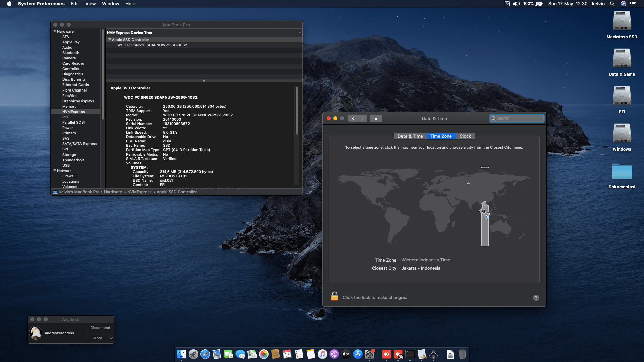Focus the Search field in Date & Time
The height and width of the screenshot is (362, 644).
click(517, 118)
